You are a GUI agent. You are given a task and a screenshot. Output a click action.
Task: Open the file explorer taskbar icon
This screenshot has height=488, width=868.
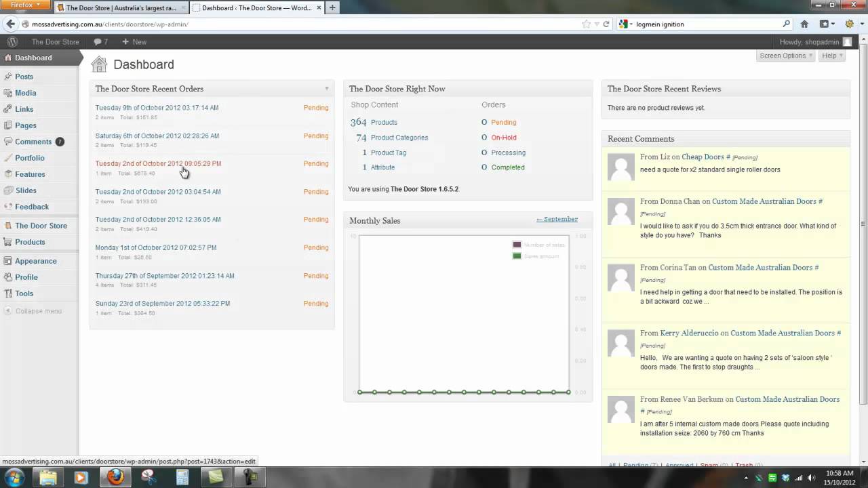(x=48, y=477)
